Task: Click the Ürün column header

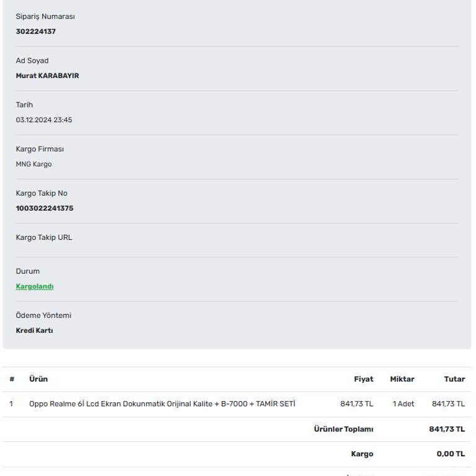Action: tap(38, 379)
